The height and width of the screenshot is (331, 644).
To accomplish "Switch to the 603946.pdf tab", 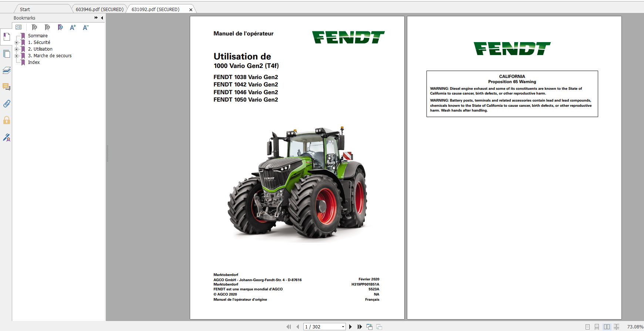I will pyautogui.click(x=100, y=9).
